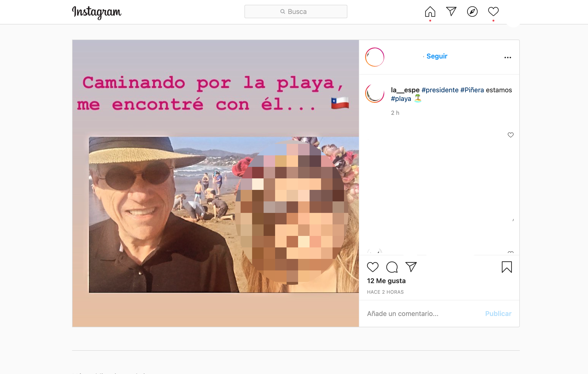
Task: Like the post with heart icon
Action: click(373, 267)
